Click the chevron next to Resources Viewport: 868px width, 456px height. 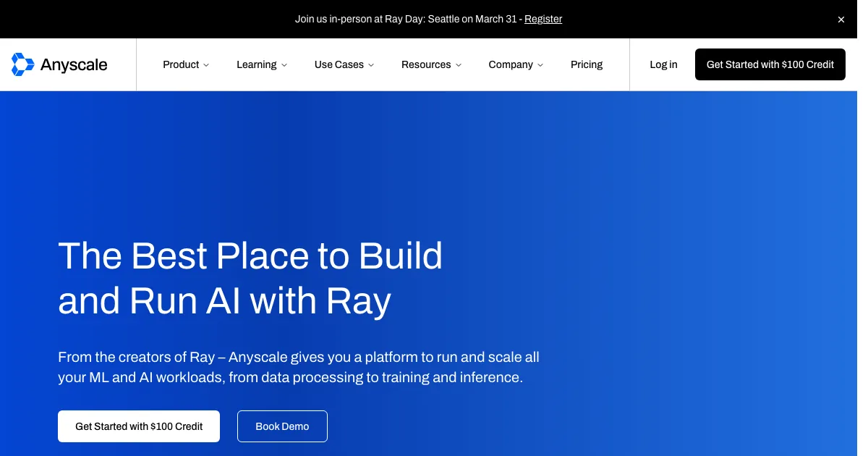click(458, 65)
